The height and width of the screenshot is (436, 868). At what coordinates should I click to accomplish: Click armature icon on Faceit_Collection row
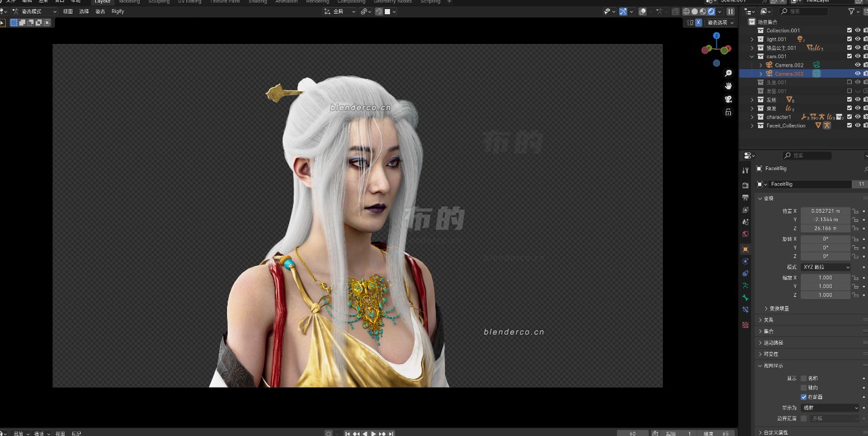pos(827,125)
